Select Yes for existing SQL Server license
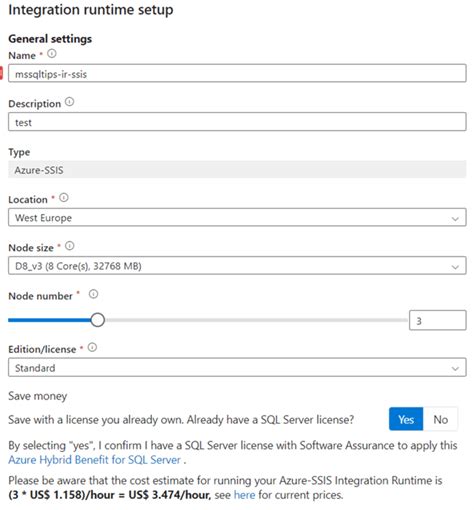This screenshot has width=474, height=510. [x=406, y=419]
